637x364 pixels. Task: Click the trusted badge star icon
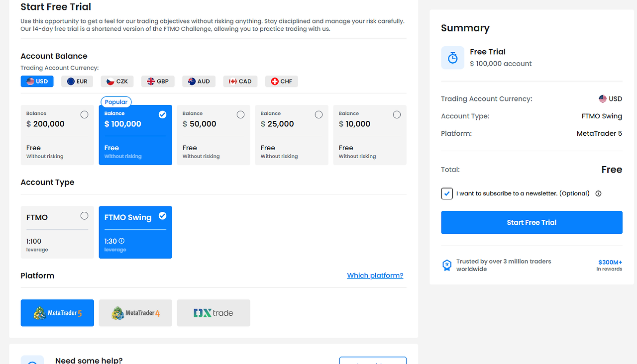pyautogui.click(x=447, y=265)
